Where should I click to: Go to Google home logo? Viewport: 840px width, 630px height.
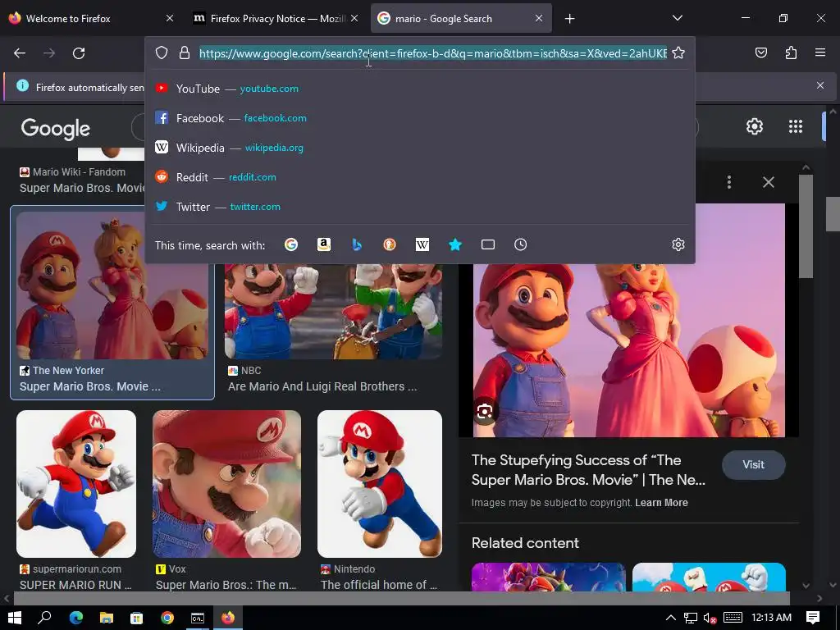pyautogui.click(x=56, y=129)
